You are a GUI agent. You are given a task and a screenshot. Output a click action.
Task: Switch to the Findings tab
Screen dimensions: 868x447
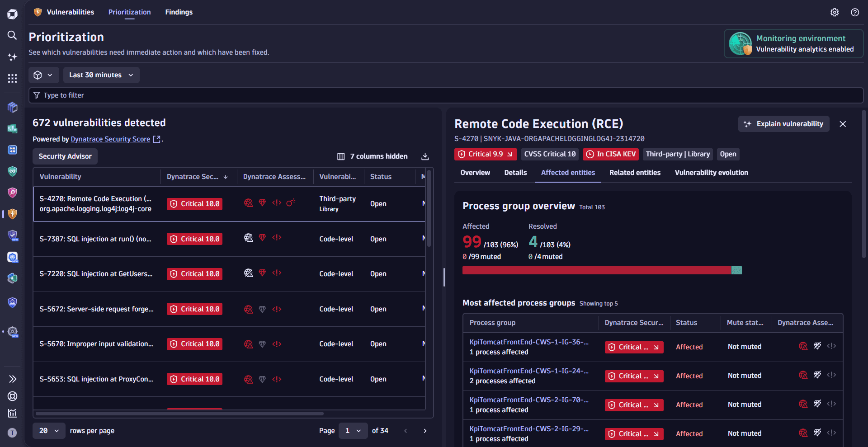pyautogui.click(x=179, y=12)
